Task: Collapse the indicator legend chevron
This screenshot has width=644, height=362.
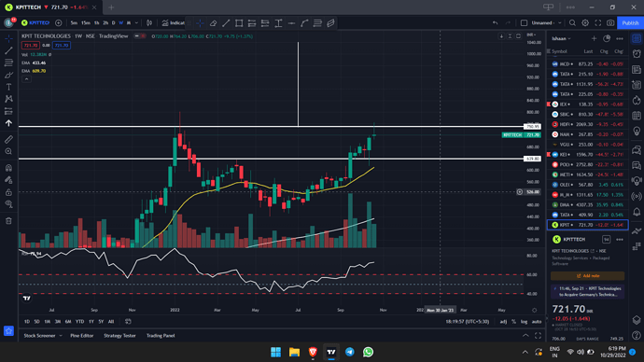Action: pyautogui.click(x=26, y=78)
